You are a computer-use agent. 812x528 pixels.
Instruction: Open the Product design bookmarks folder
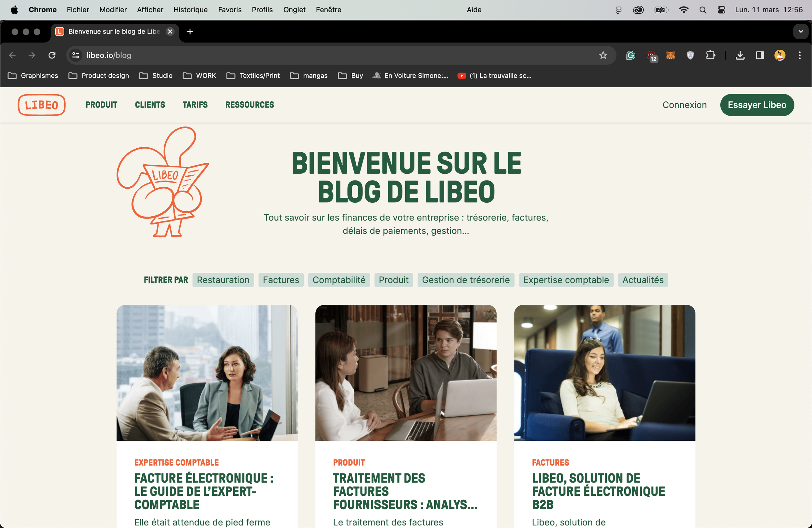pyautogui.click(x=99, y=75)
